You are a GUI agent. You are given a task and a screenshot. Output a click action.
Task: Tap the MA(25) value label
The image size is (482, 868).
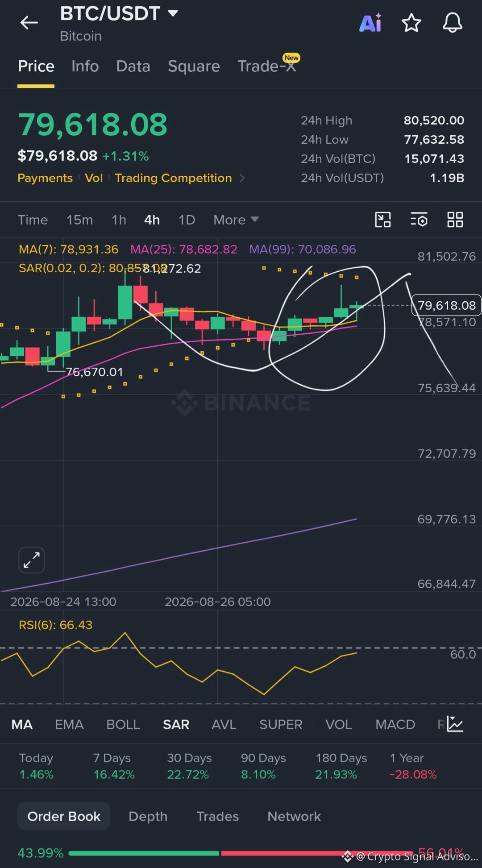point(183,249)
